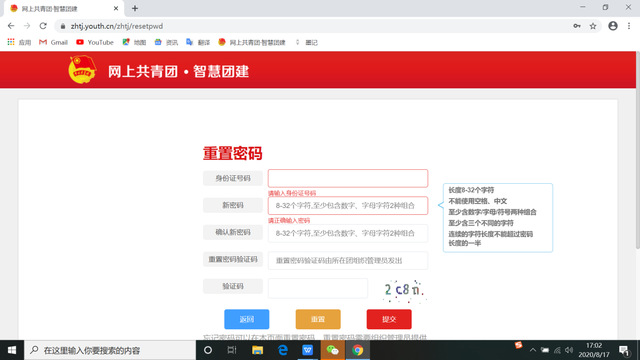Click the orange 重置 button
Image resolution: width=640 pixels, height=360 pixels.
[x=318, y=319]
